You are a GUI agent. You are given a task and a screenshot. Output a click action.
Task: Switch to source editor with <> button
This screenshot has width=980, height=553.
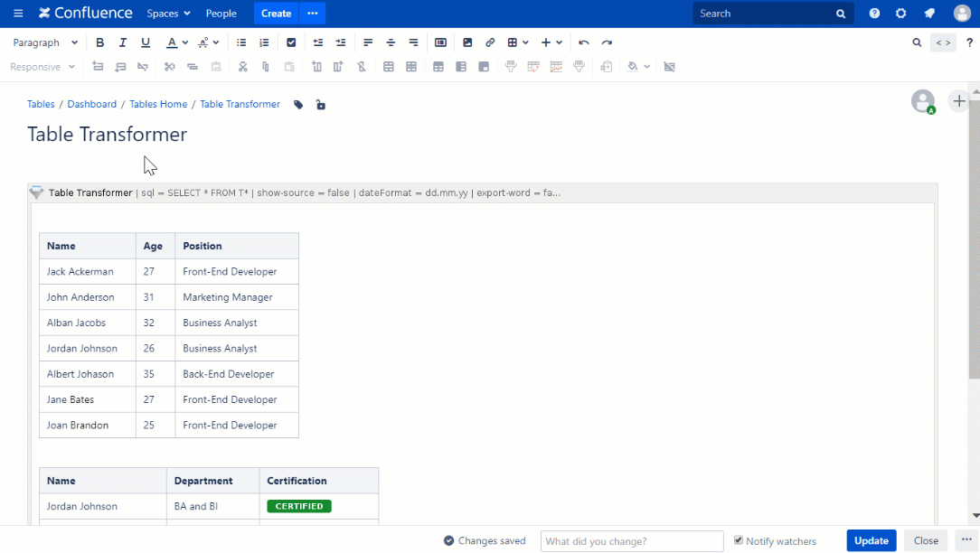tap(943, 42)
